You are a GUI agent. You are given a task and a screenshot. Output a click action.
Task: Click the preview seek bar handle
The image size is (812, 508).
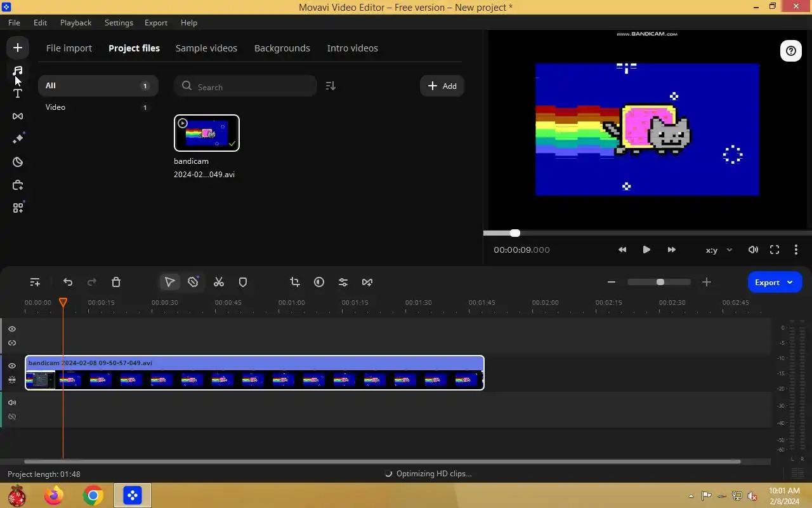tap(514, 233)
